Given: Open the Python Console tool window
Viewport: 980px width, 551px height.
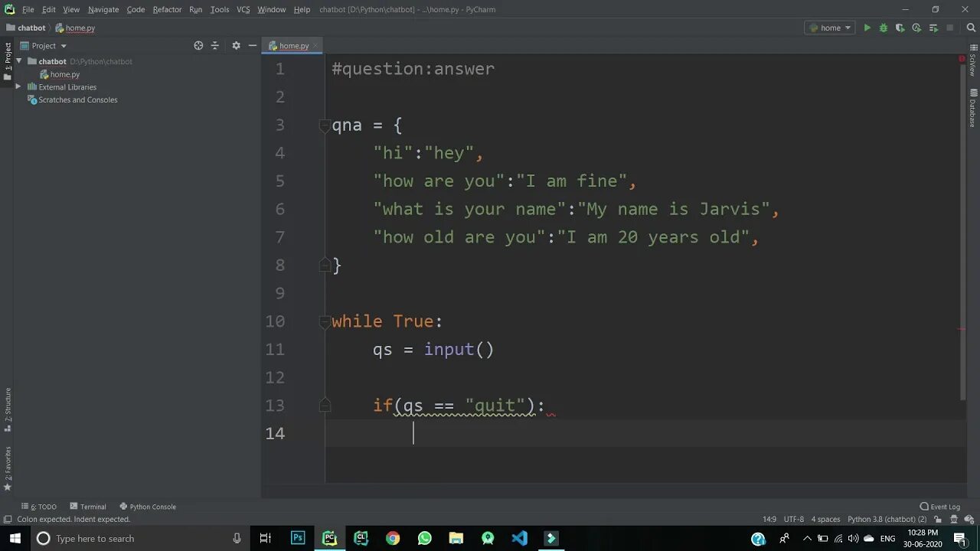Looking at the screenshot, I should (148, 507).
